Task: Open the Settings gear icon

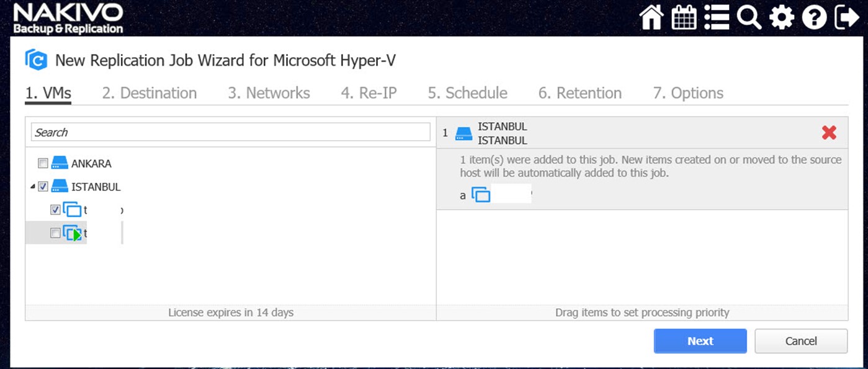Action: [782, 17]
